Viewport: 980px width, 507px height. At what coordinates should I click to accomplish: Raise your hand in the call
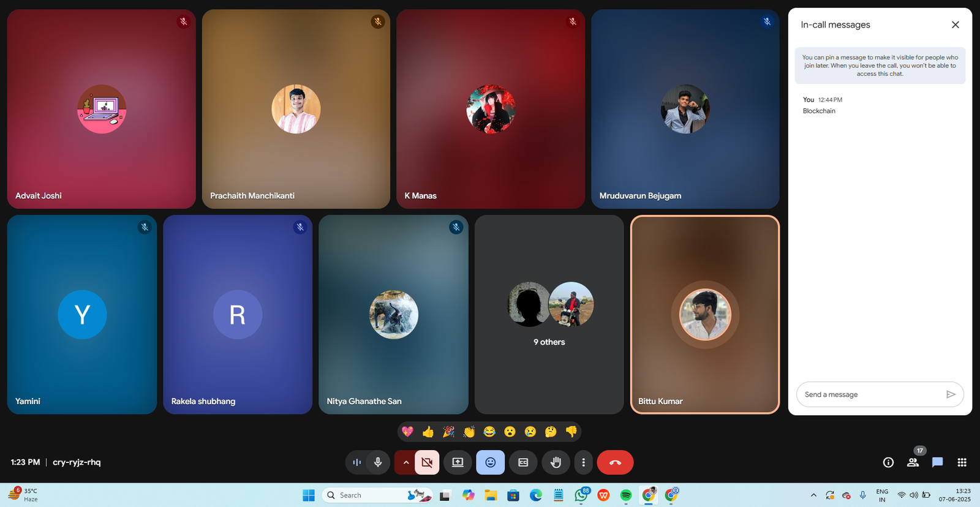[x=556, y=462]
